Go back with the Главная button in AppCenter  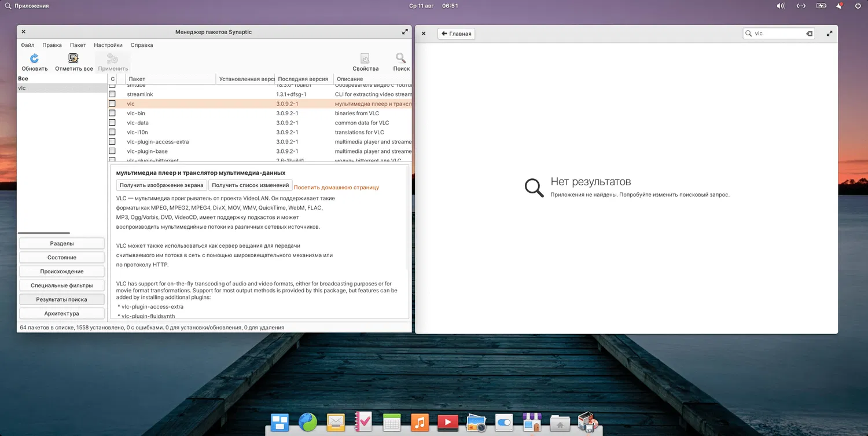(456, 34)
